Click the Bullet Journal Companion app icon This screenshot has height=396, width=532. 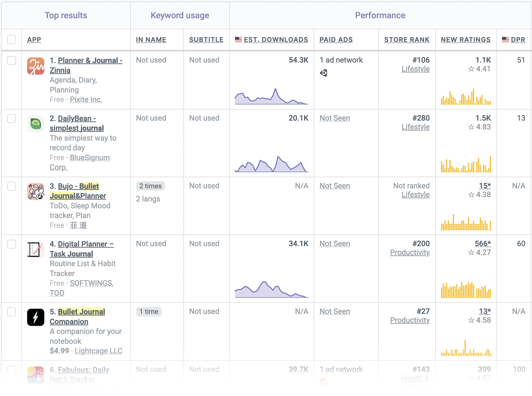[x=36, y=317]
